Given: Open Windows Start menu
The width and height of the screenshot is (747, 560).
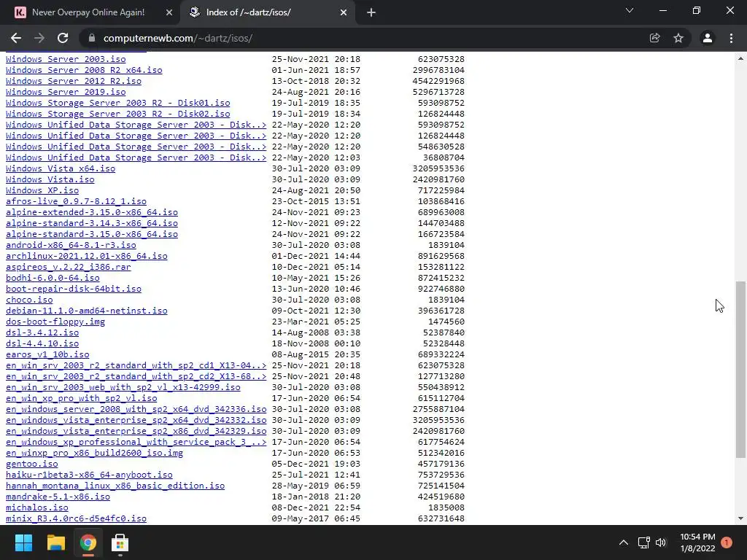Looking at the screenshot, I should tap(23, 542).
